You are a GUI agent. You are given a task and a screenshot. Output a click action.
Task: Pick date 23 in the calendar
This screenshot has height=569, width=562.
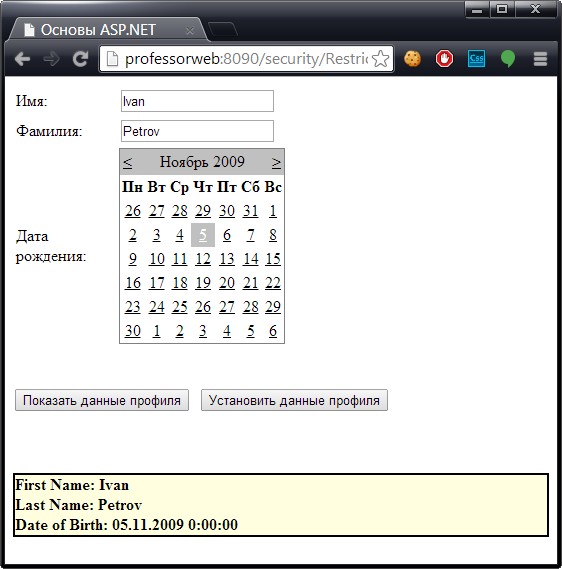(132, 307)
